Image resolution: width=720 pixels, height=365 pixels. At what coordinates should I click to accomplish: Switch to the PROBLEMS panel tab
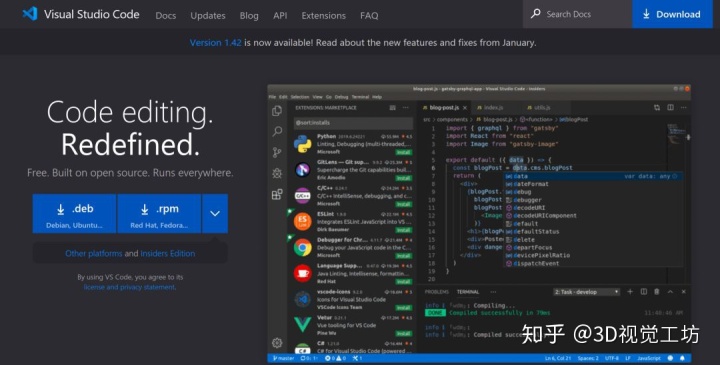[x=437, y=292]
